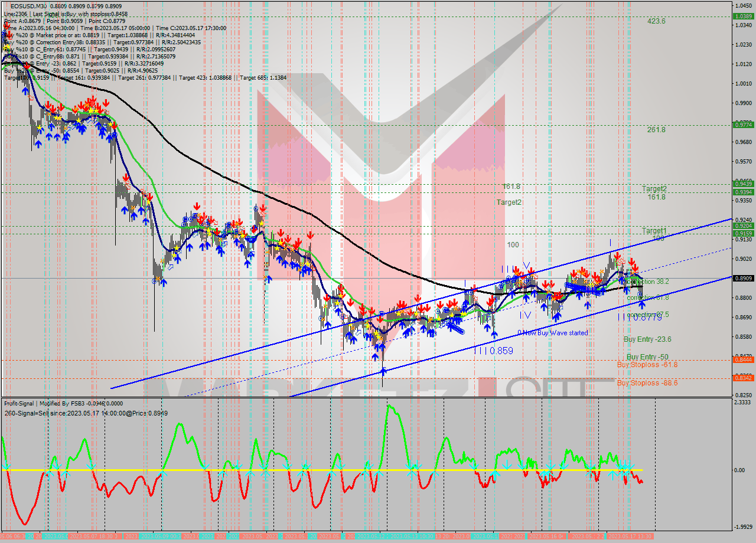Click the -1.9929 indicator scale value
This screenshot has height=543, width=756.
[x=742, y=526]
